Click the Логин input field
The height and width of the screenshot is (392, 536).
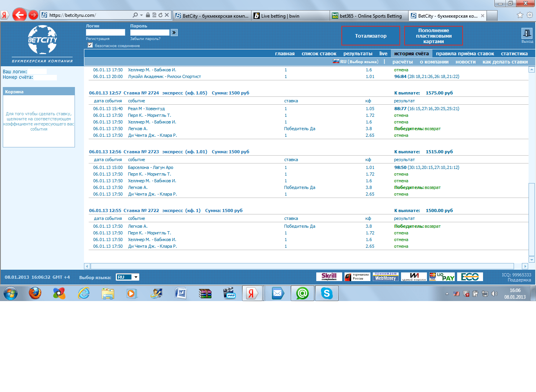105,33
